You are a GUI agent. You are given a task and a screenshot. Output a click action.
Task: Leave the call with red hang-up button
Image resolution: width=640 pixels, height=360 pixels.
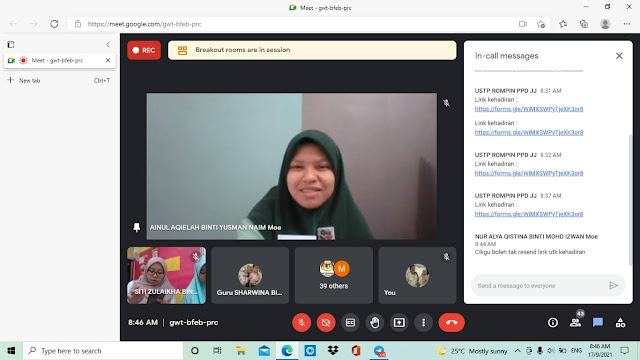(451, 322)
